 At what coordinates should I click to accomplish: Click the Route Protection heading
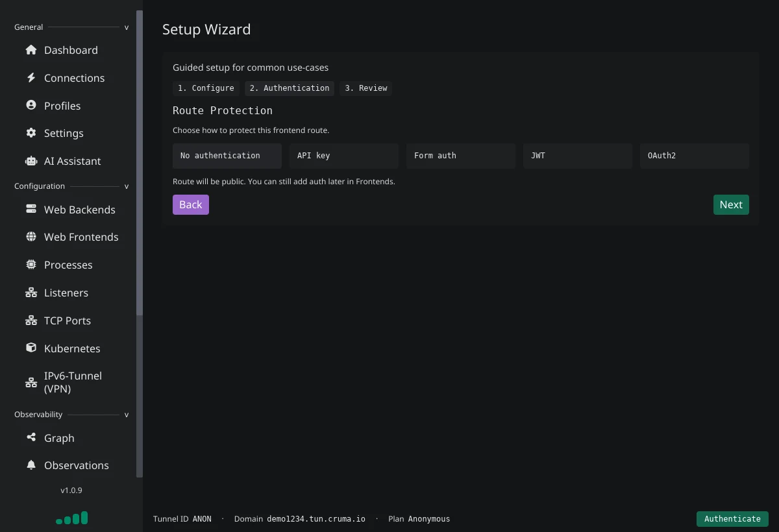pyautogui.click(x=223, y=110)
